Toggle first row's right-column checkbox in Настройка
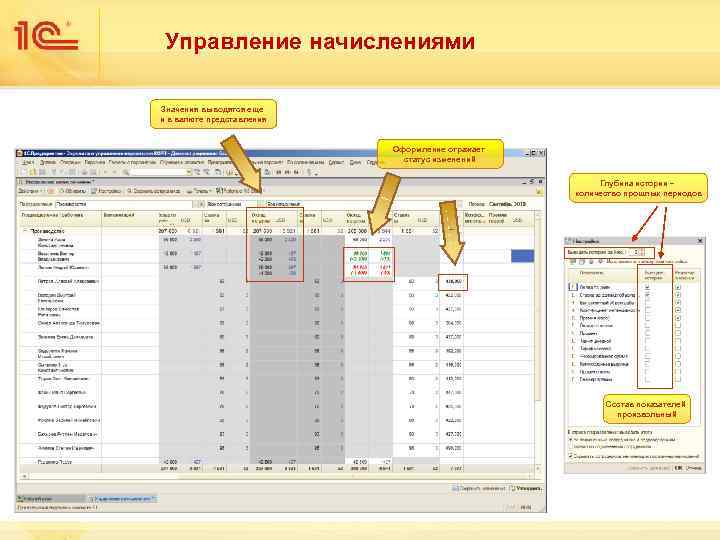The height and width of the screenshot is (540, 720). pyautogui.click(x=678, y=287)
